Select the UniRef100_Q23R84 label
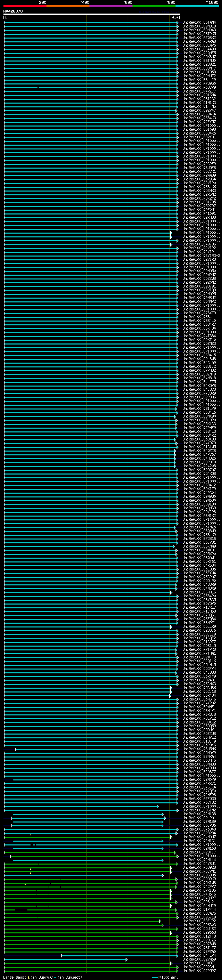222x980 pixels. (199, 833)
